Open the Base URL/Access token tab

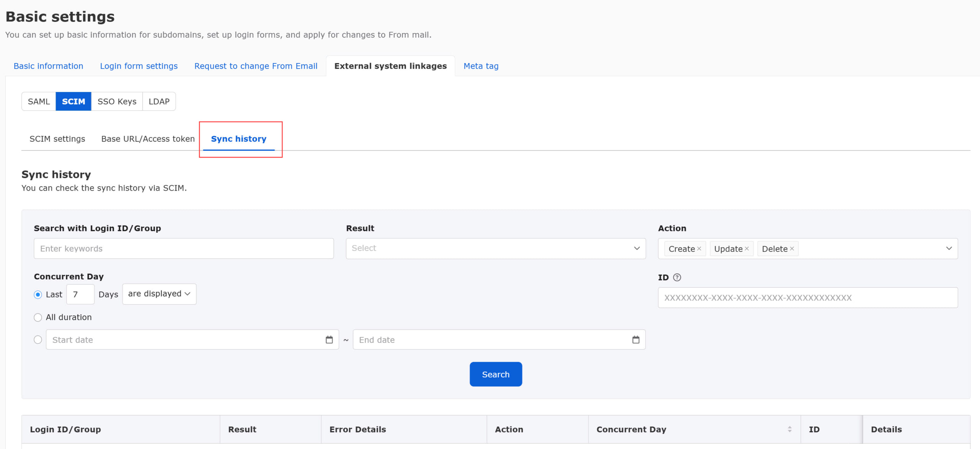(x=148, y=139)
